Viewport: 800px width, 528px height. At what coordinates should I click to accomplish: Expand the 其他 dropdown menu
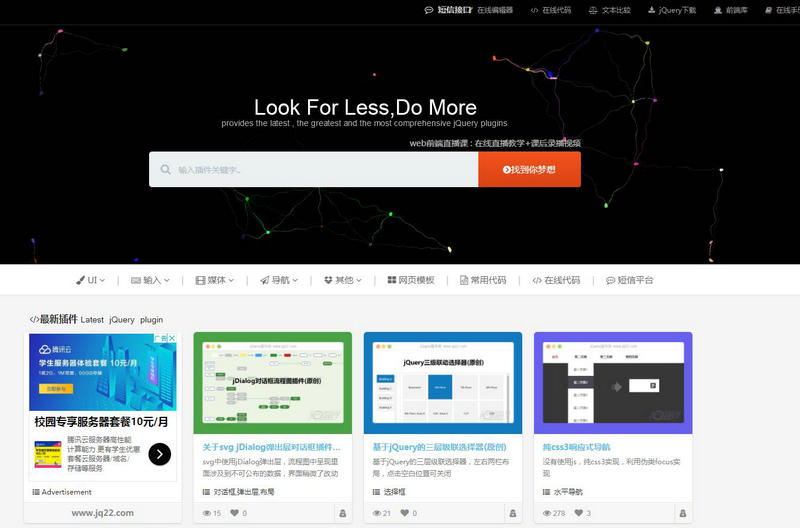coord(343,280)
